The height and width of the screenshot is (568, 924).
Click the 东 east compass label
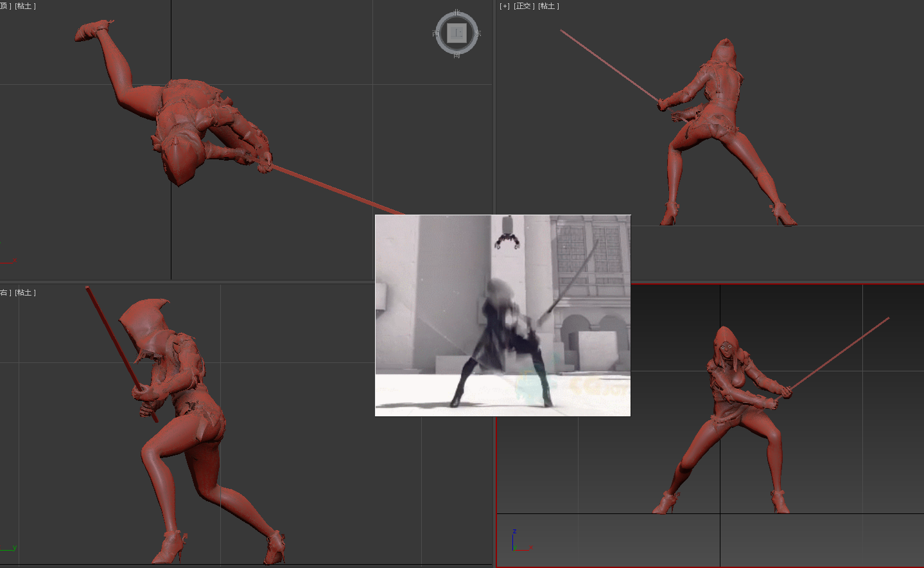pyautogui.click(x=478, y=33)
